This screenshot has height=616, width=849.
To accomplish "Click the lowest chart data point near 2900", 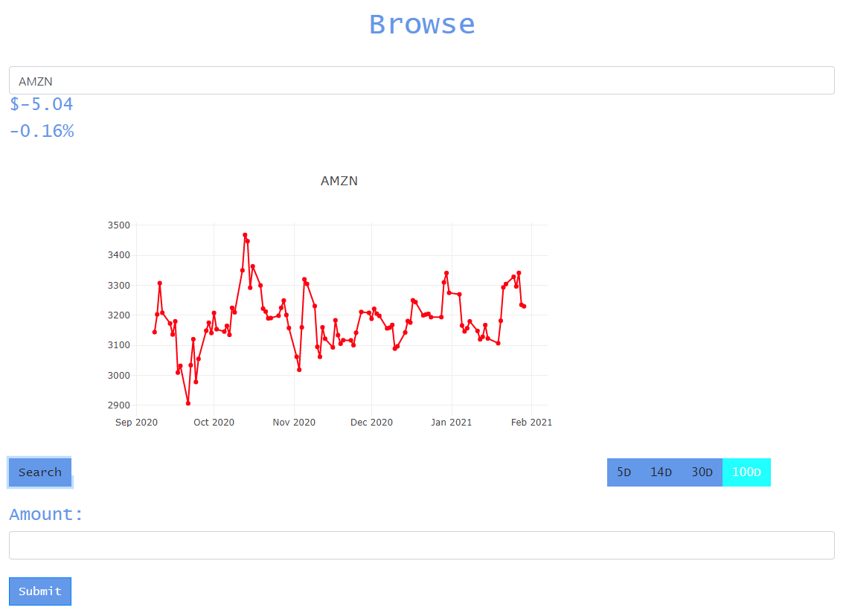I will tap(188, 403).
